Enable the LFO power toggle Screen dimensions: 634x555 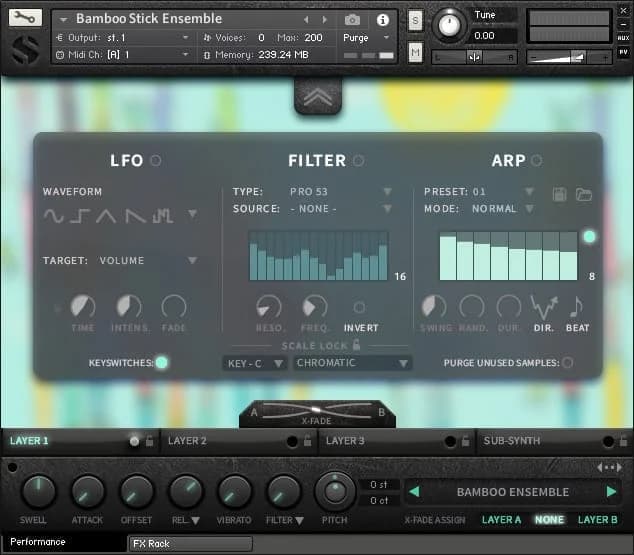[155, 161]
